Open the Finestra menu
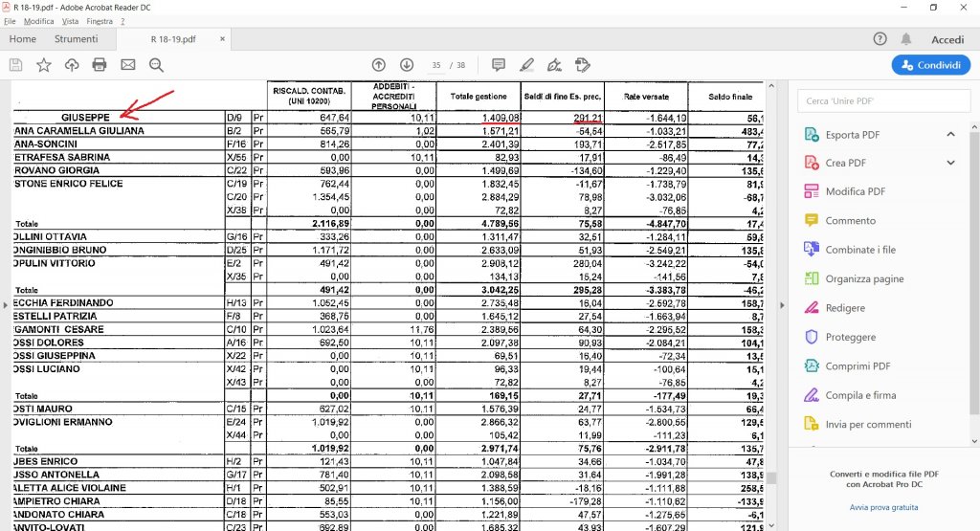This screenshot has height=531, width=980. click(x=100, y=21)
